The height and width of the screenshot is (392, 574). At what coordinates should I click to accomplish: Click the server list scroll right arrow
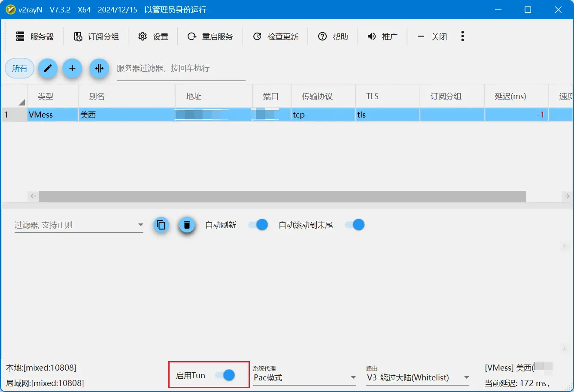pos(567,196)
